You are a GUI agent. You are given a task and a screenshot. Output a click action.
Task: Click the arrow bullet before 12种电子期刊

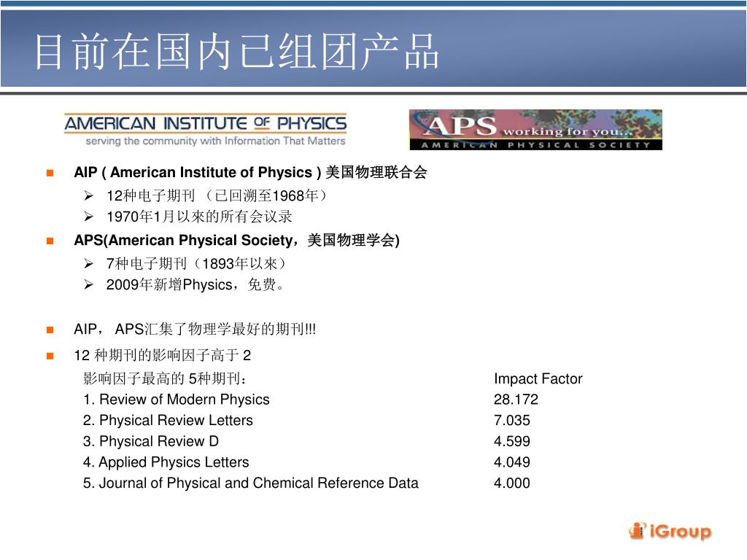(88, 195)
